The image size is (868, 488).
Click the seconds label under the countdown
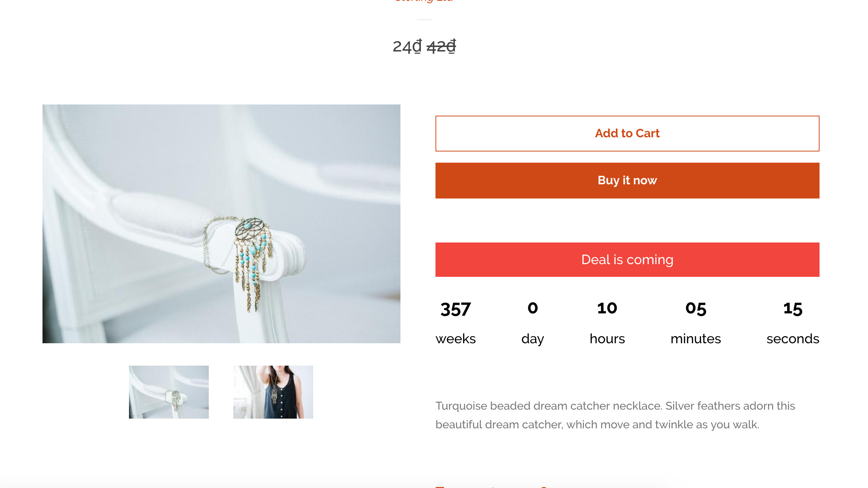click(793, 339)
